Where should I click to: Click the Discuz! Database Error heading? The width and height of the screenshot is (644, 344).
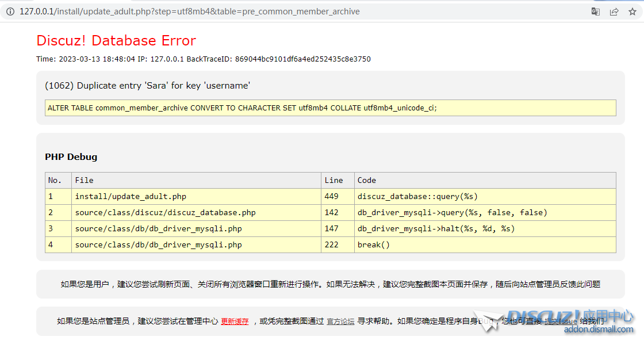[x=116, y=41]
